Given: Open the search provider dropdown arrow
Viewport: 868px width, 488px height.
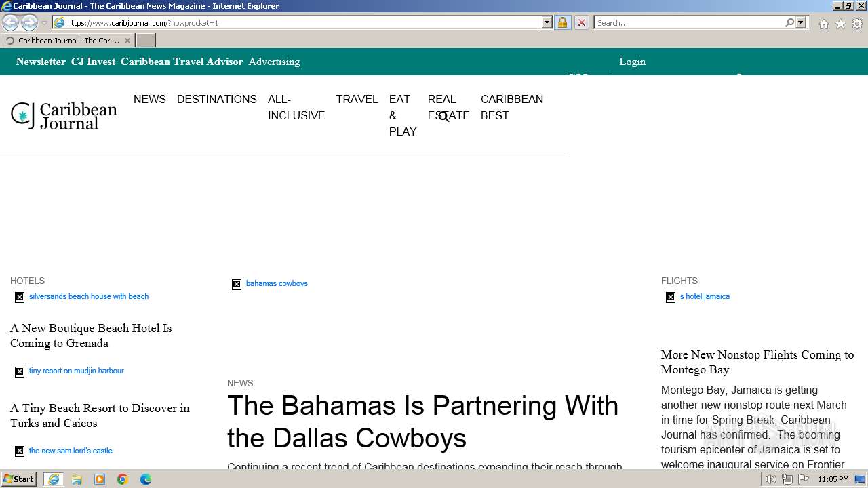Looking at the screenshot, I should [x=801, y=22].
